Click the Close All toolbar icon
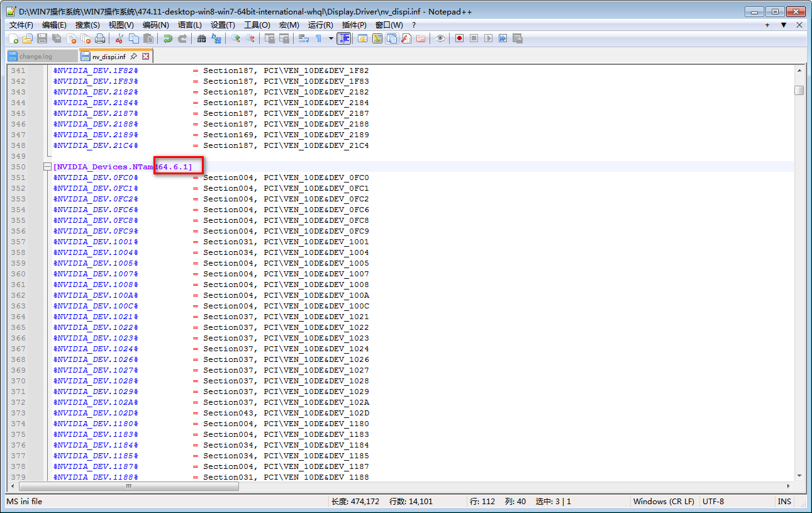This screenshot has width=812, height=513. tap(86, 38)
